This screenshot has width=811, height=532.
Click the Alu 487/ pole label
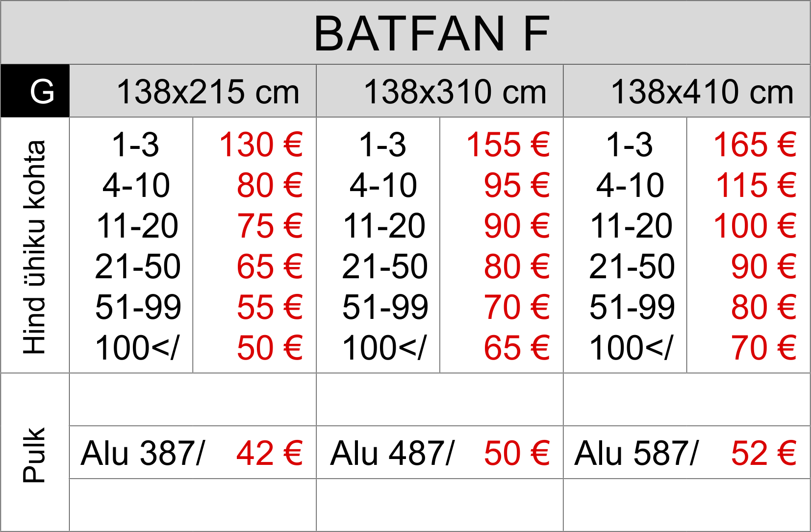(392, 453)
